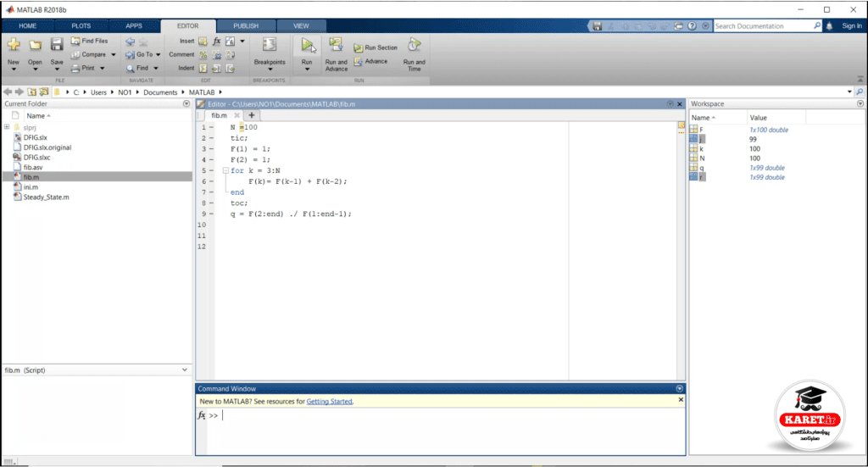
Task: Click the folder search icon at address bar end
Action: [x=860, y=92]
